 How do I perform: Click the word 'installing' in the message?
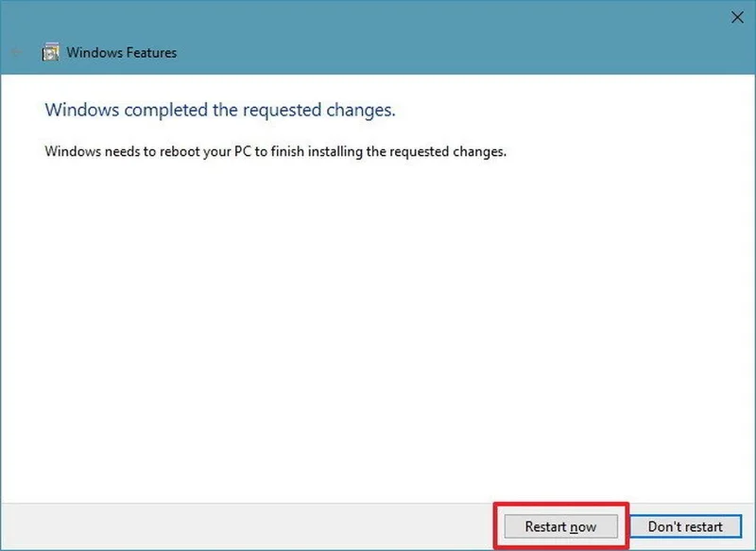coord(335,152)
